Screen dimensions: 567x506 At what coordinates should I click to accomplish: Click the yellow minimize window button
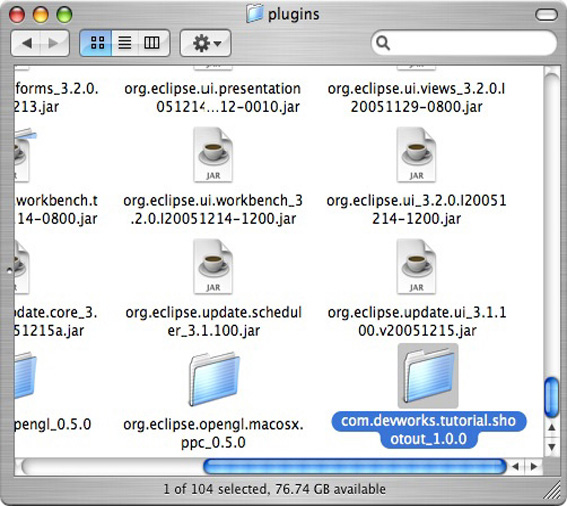click(x=40, y=15)
